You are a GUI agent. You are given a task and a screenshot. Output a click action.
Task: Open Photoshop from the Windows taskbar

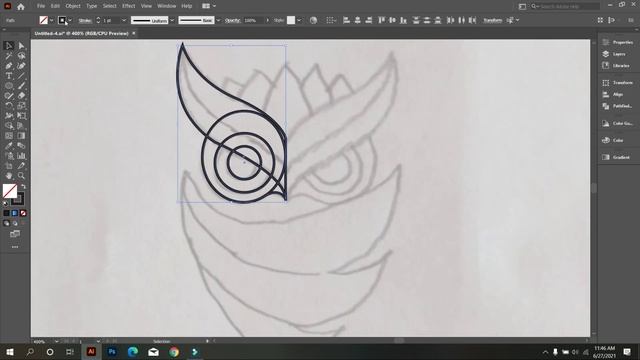click(112, 351)
